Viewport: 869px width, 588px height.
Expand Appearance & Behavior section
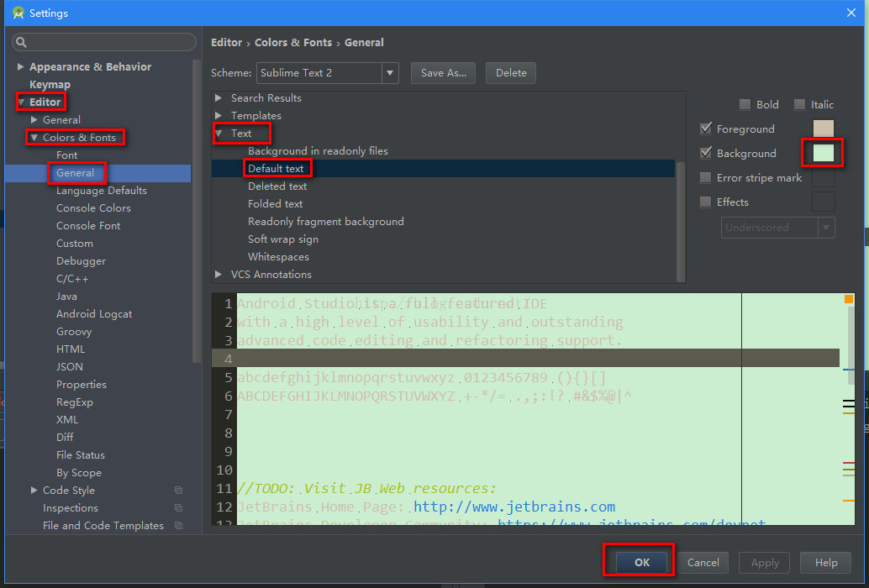click(x=20, y=66)
